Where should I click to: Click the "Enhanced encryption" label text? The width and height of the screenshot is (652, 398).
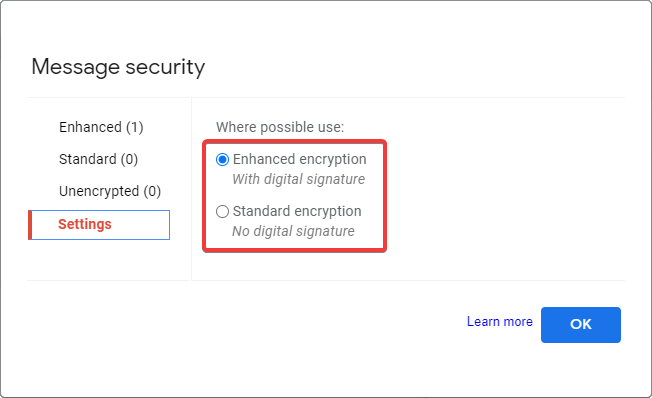tap(299, 159)
